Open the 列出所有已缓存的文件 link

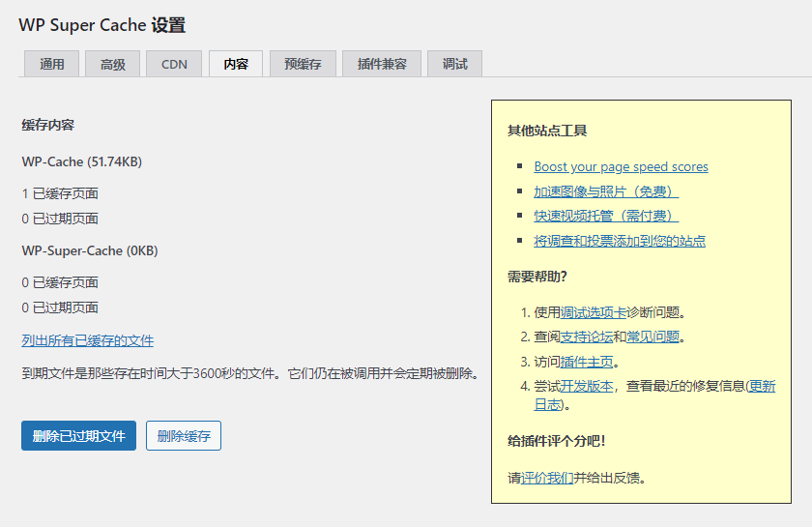point(87,340)
